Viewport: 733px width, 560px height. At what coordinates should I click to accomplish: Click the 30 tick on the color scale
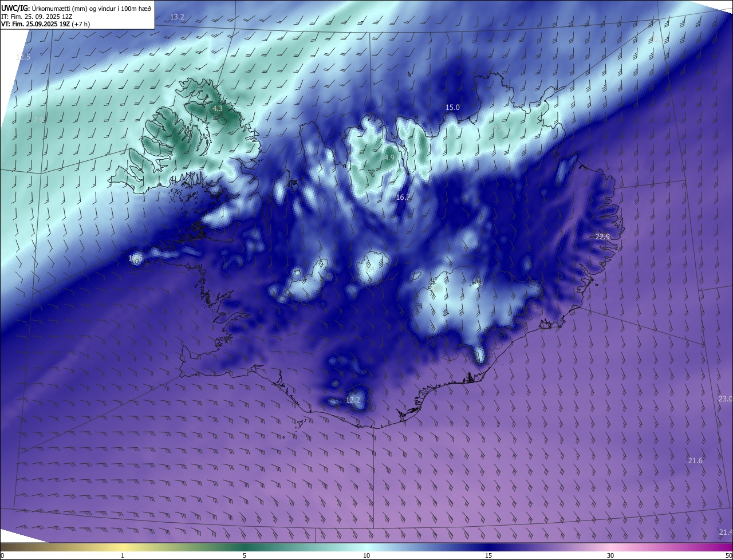610,555
